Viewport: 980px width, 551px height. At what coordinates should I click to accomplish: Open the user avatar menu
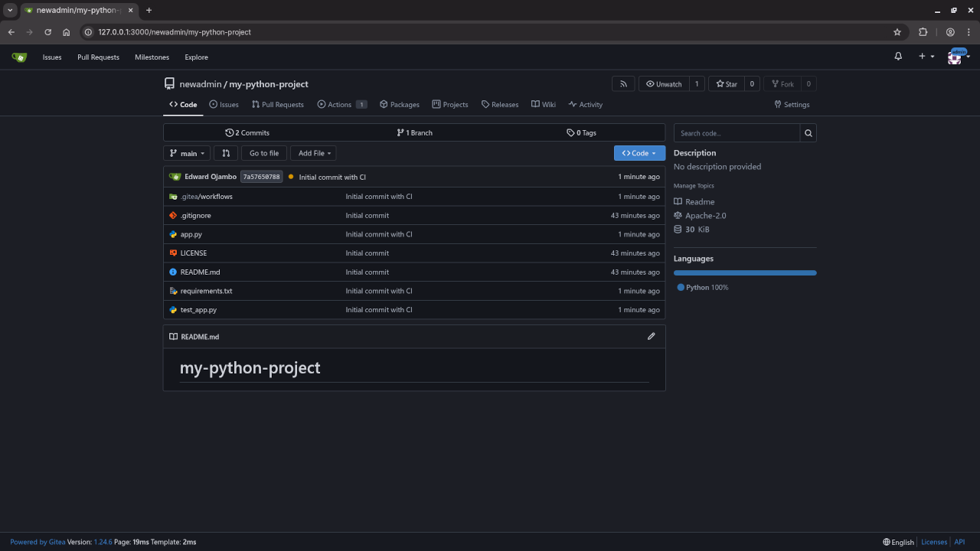(x=959, y=57)
